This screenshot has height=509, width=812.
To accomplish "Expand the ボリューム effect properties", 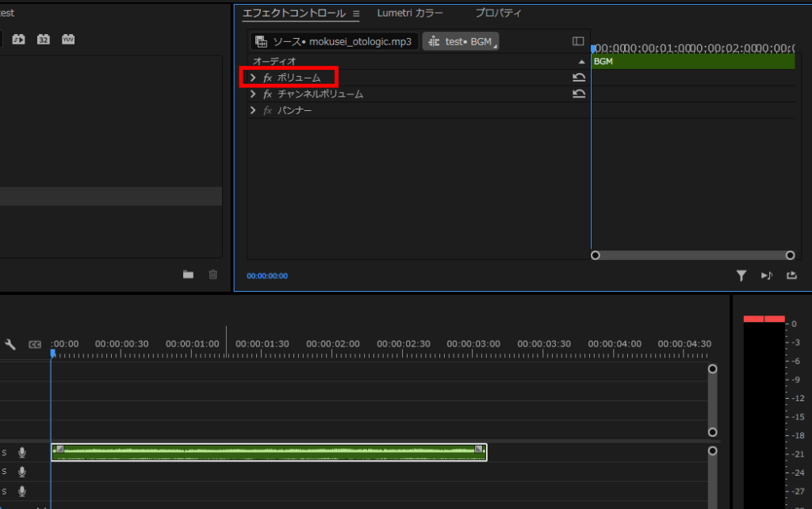I will (253, 78).
